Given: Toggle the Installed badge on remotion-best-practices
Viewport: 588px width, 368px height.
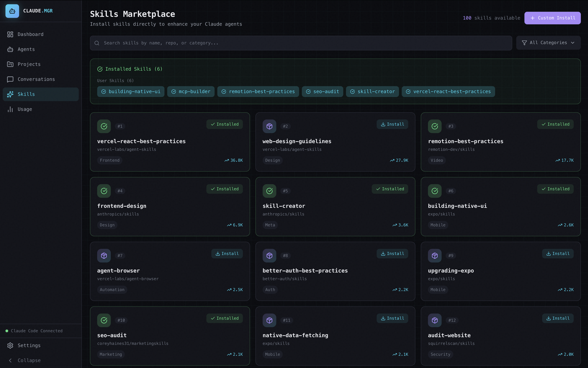Looking at the screenshot, I should click(555, 124).
